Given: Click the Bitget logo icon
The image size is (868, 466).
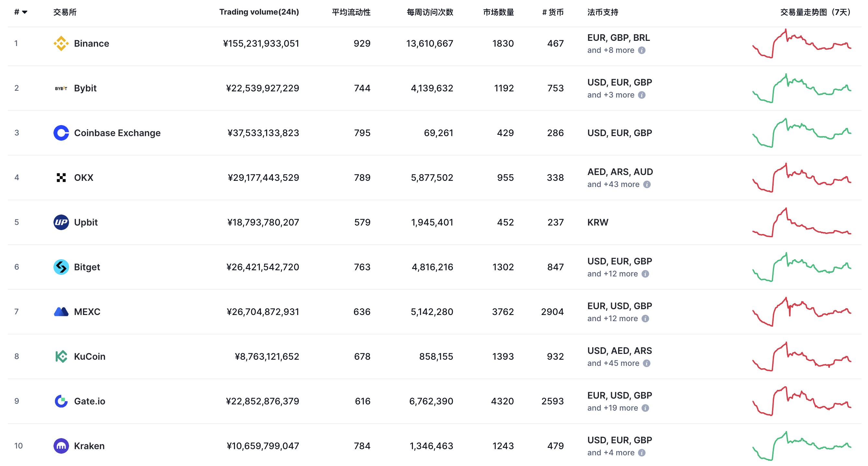Looking at the screenshot, I should coord(61,267).
